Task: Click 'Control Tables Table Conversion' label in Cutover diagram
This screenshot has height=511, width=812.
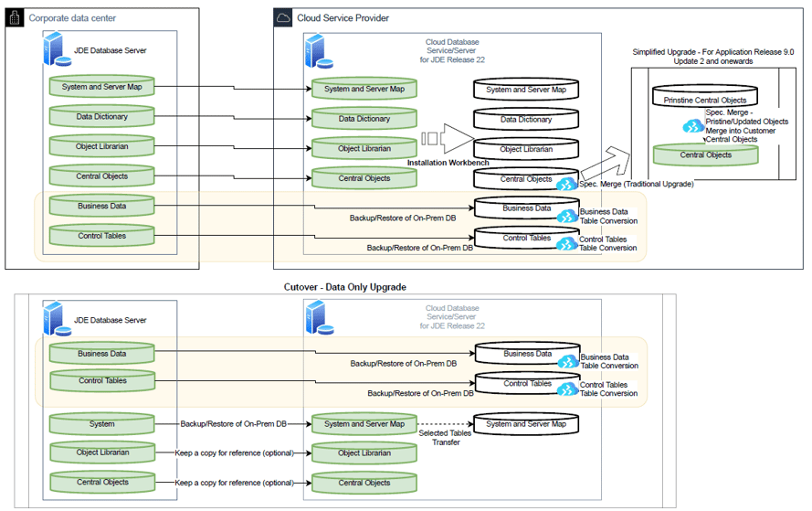Action: point(608,389)
